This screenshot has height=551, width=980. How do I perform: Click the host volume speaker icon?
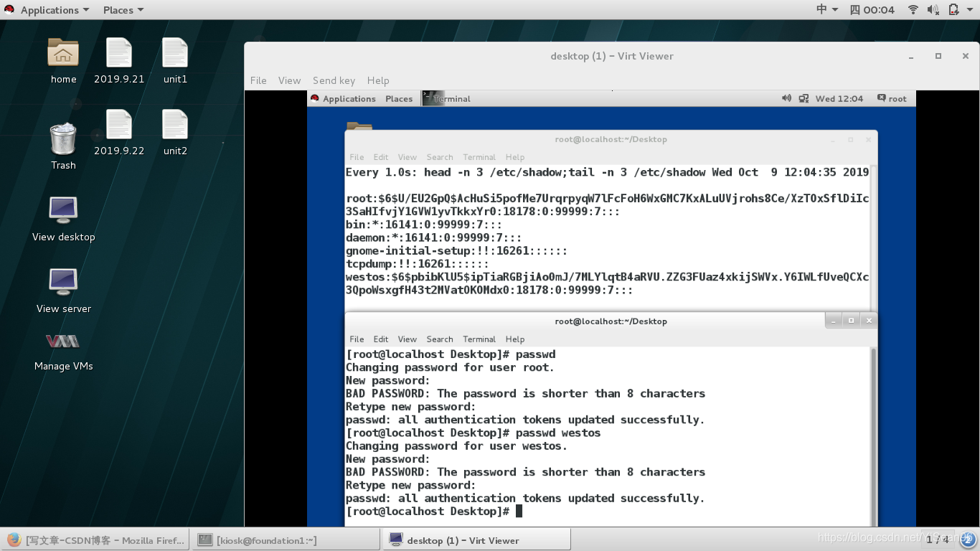(x=933, y=9)
